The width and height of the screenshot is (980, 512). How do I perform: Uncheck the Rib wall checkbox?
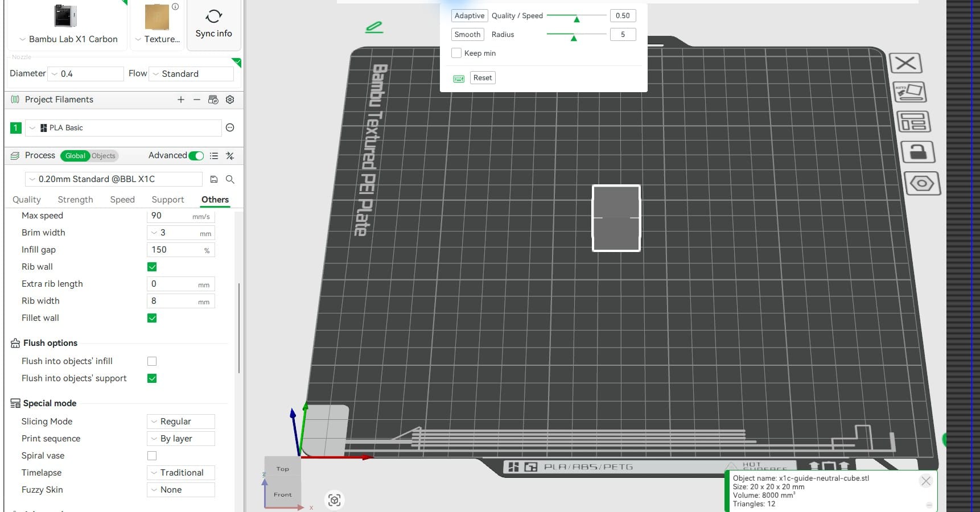tap(152, 267)
